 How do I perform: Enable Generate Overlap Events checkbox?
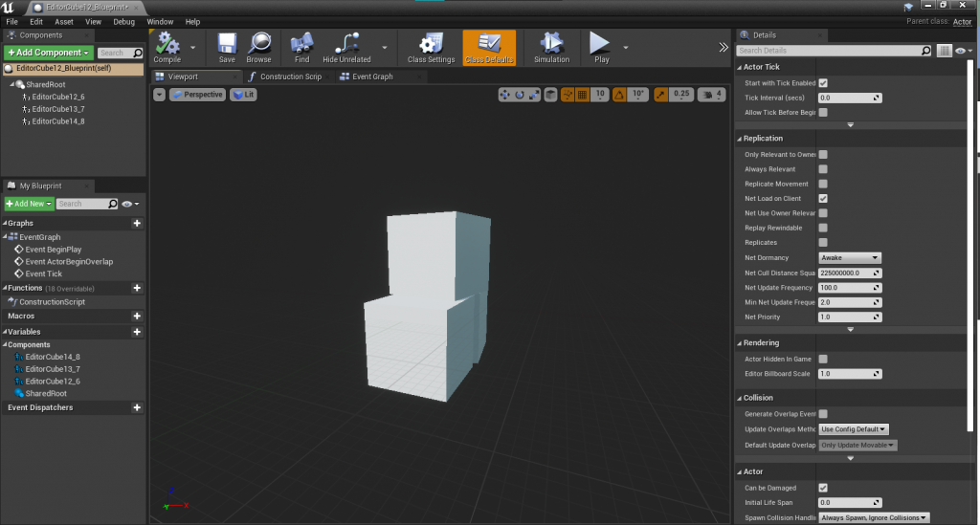point(823,414)
